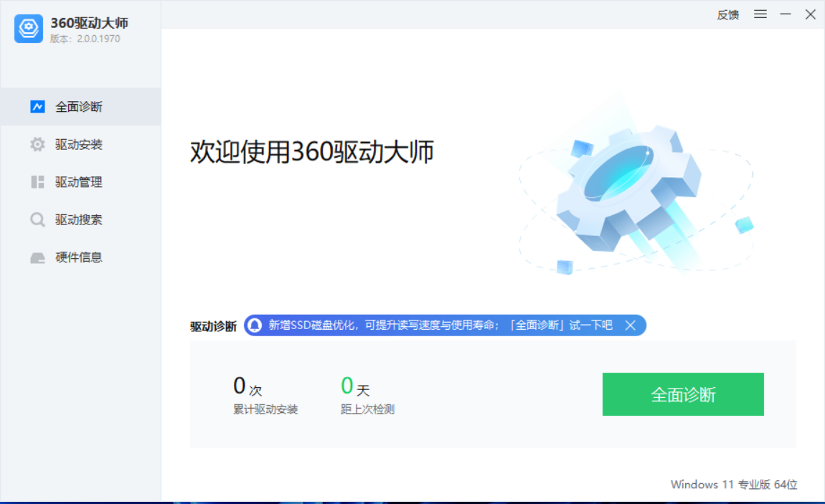Click the bell icon in the notification banner

coord(255,325)
